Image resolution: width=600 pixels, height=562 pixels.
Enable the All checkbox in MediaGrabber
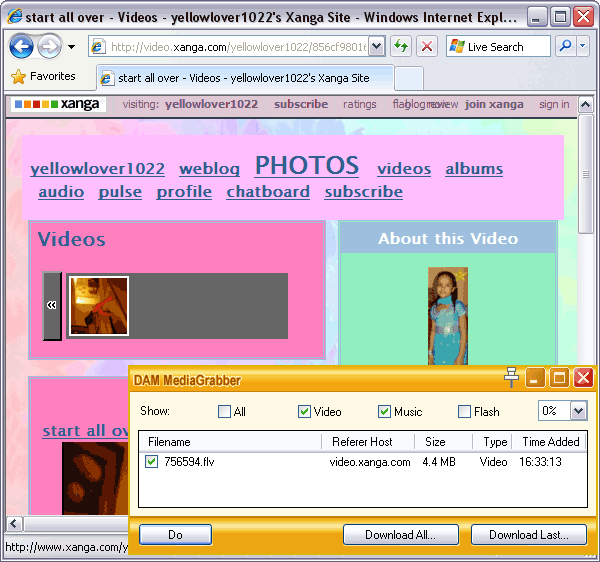[225, 412]
